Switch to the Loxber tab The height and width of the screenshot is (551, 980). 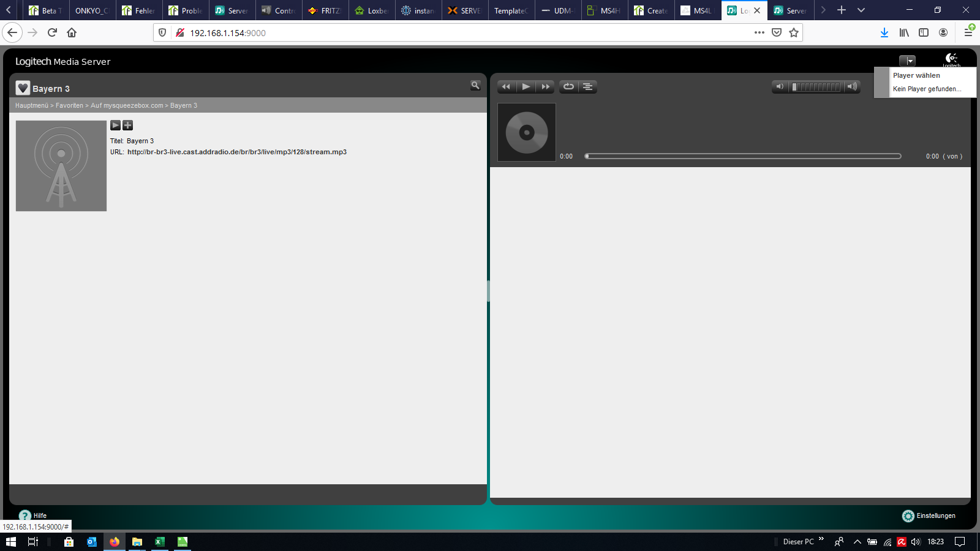coord(372,10)
